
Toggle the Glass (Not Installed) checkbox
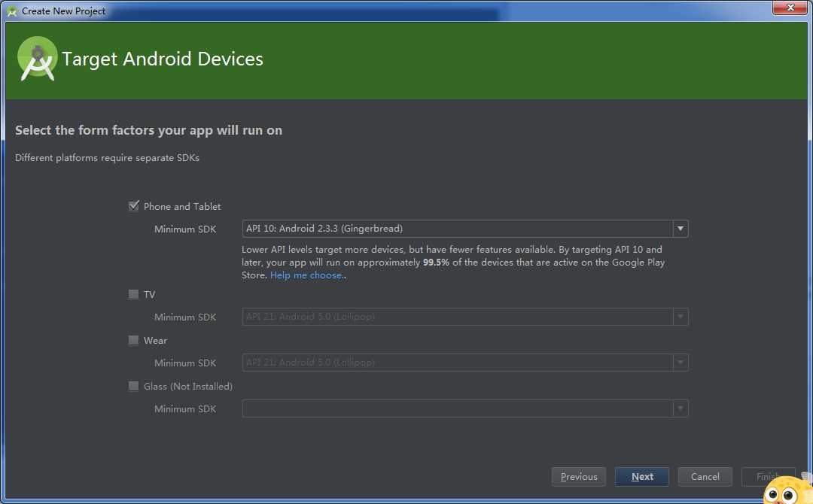134,387
